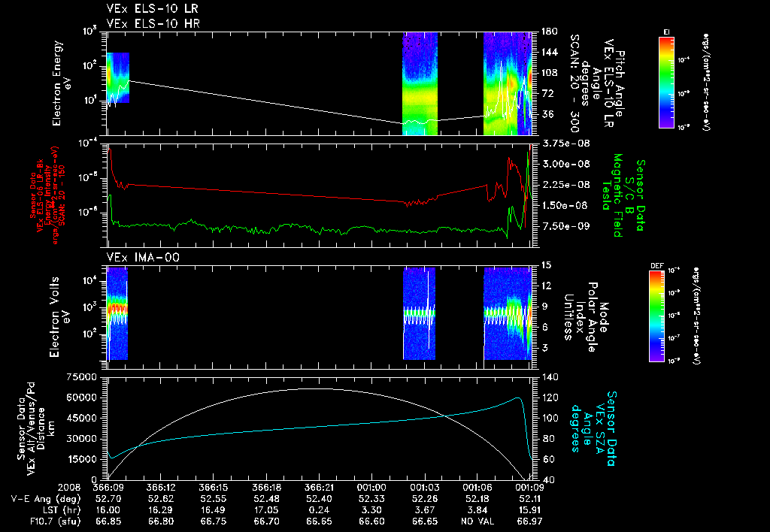The width and height of the screenshot is (770, 532).
Task: Click the cyan SZA angle curve
Action: point(319,427)
